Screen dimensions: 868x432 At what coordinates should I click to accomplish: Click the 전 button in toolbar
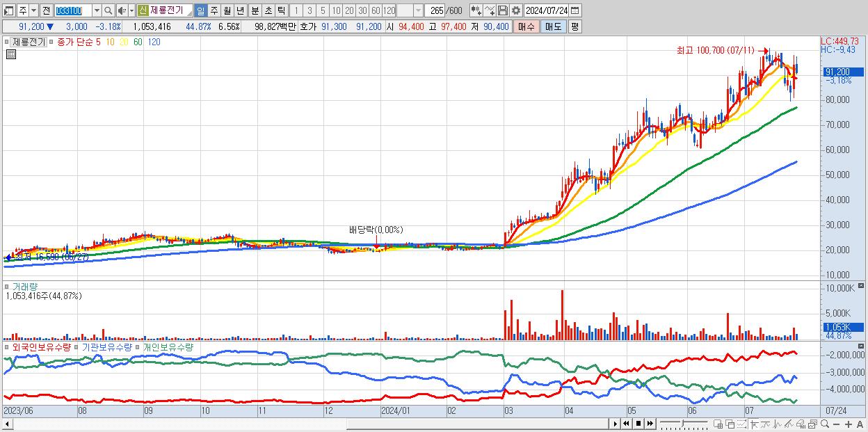[x=46, y=10]
